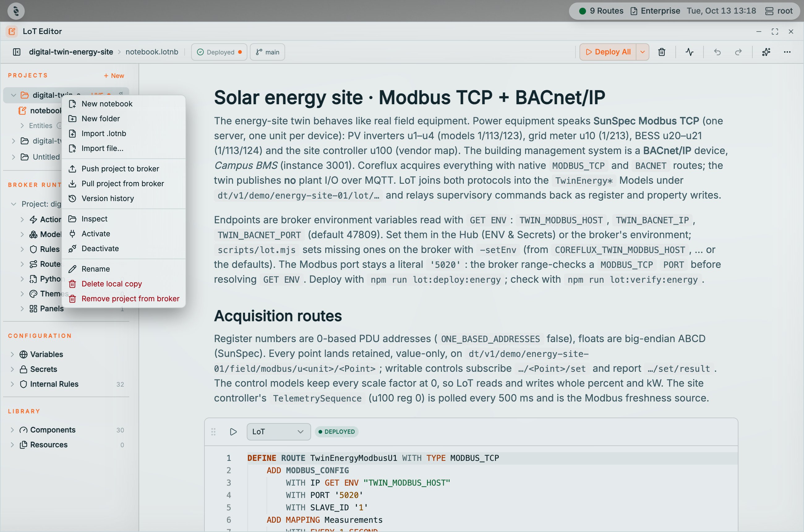The width and height of the screenshot is (804, 532).
Task: Click the Internal Rules shield icon
Action: [x=24, y=384]
